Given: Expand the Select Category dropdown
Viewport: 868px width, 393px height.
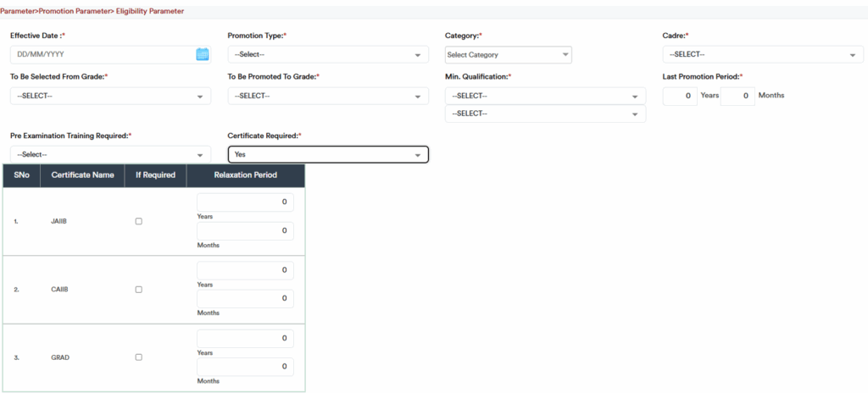Looking at the screenshot, I should click(x=508, y=54).
